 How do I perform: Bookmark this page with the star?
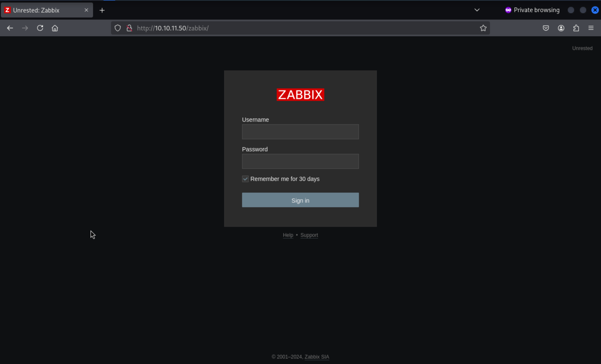tap(483, 28)
